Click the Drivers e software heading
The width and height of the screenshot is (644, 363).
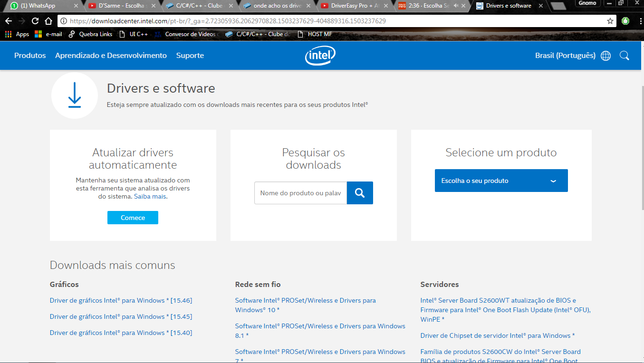pyautogui.click(x=161, y=88)
